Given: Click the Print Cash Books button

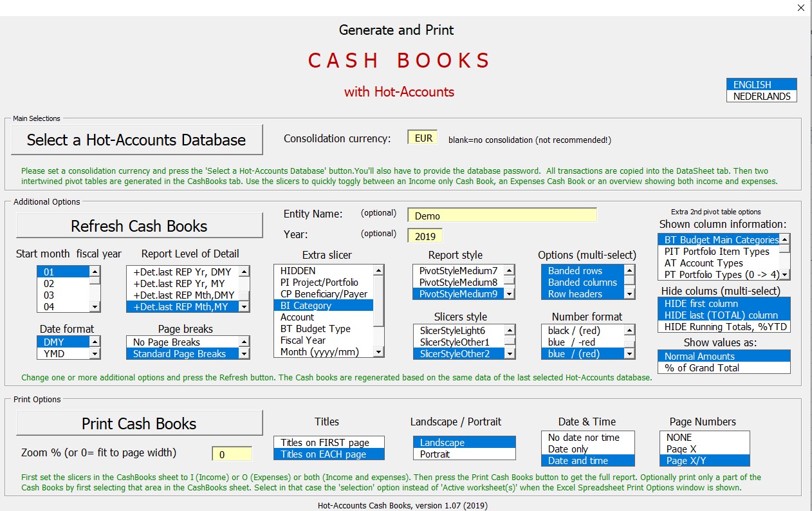Looking at the screenshot, I should (x=140, y=423).
